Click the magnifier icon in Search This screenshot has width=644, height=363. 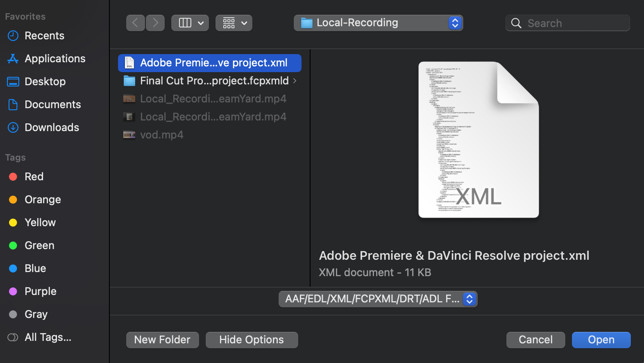[516, 23]
